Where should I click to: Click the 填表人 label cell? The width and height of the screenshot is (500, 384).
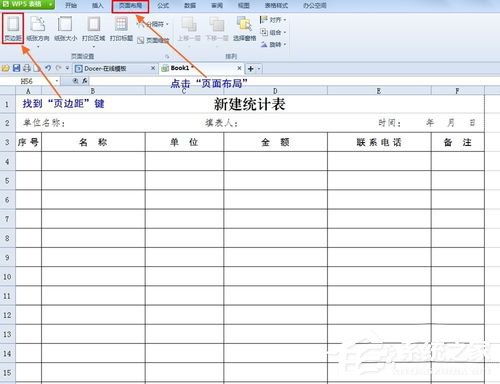[x=222, y=123]
